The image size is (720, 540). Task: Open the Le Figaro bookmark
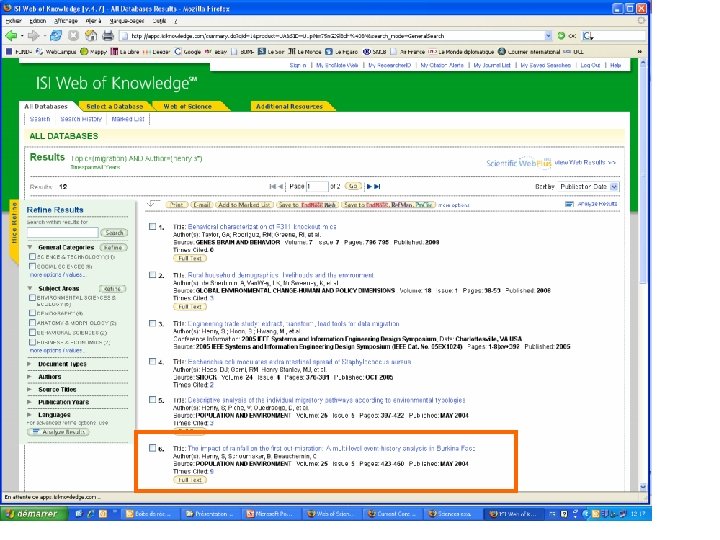[x=342, y=52]
